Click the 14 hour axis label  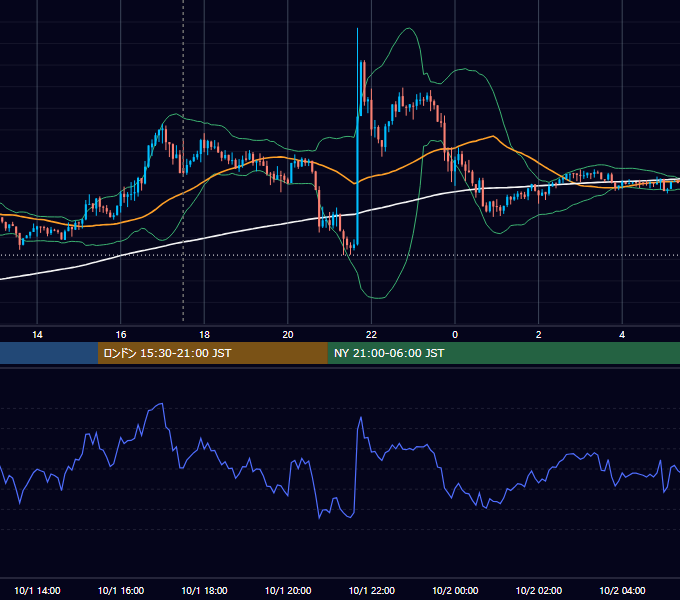[x=37, y=335]
